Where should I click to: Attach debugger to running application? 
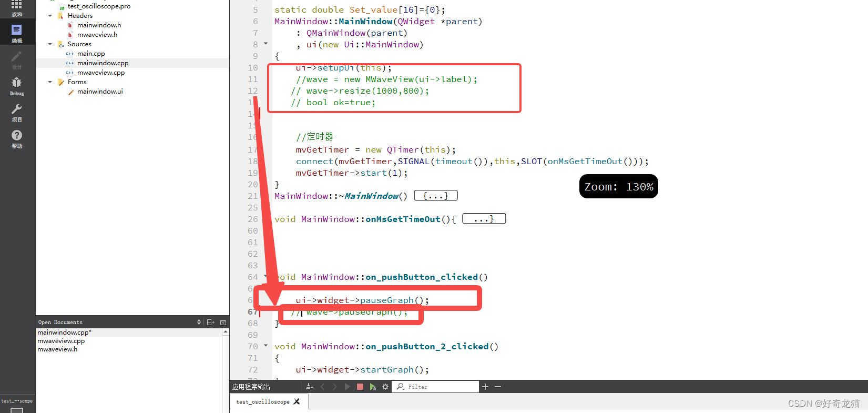point(373,387)
